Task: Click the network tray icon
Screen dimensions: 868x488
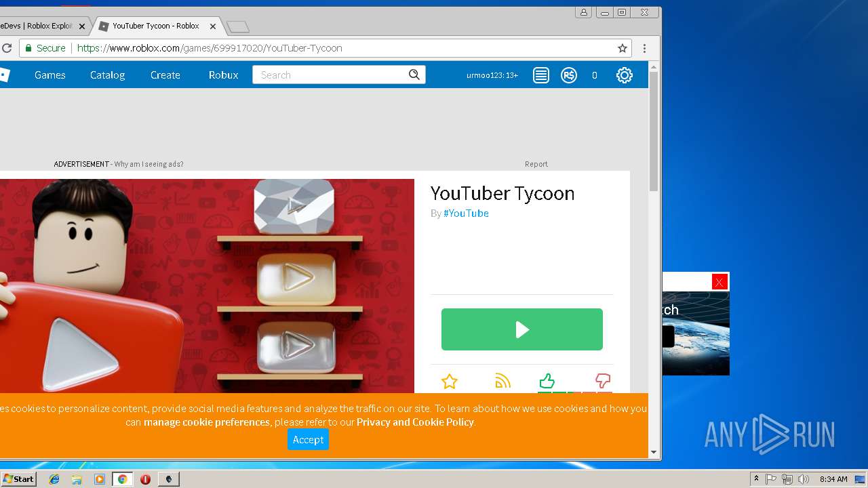Action: pyautogui.click(x=787, y=479)
